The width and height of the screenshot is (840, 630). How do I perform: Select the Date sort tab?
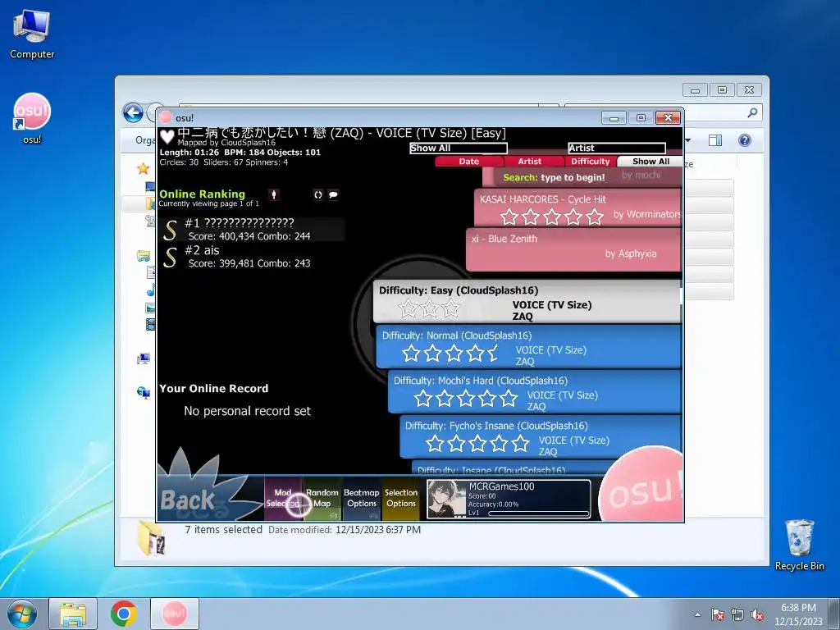tap(468, 162)
